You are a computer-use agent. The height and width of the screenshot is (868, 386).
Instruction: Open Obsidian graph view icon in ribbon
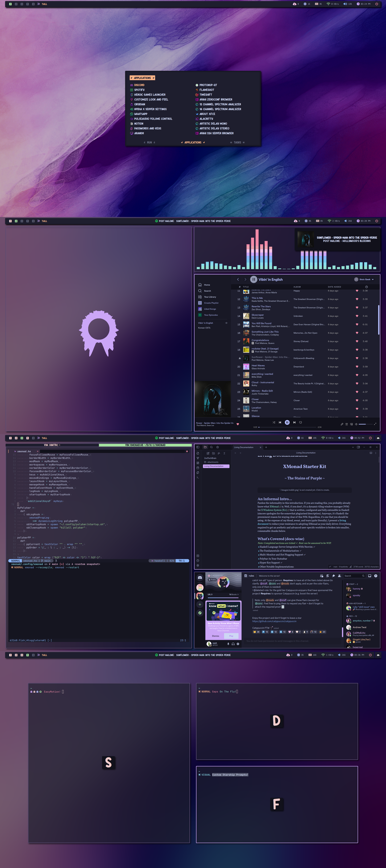coord(198,458)
